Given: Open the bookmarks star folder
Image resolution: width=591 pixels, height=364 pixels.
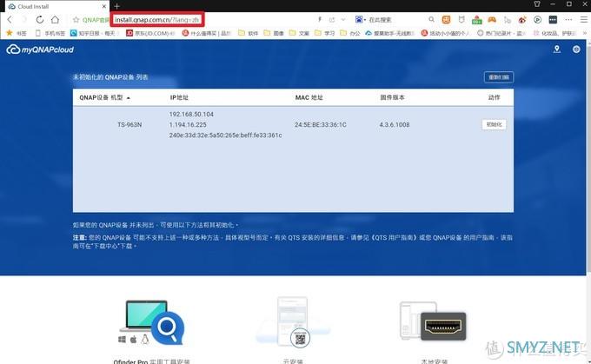Looking at the screenshot, I should [17, 33].
